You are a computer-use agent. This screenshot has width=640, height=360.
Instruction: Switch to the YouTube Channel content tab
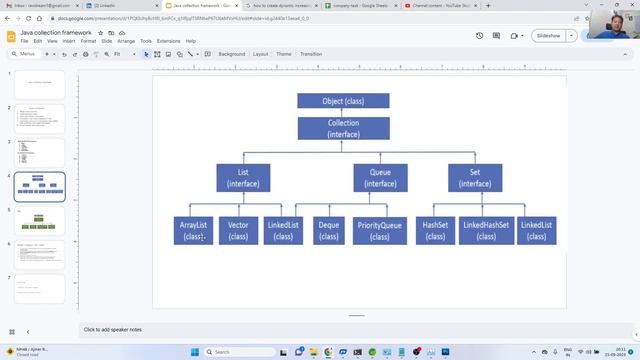[x=440, y=6]
